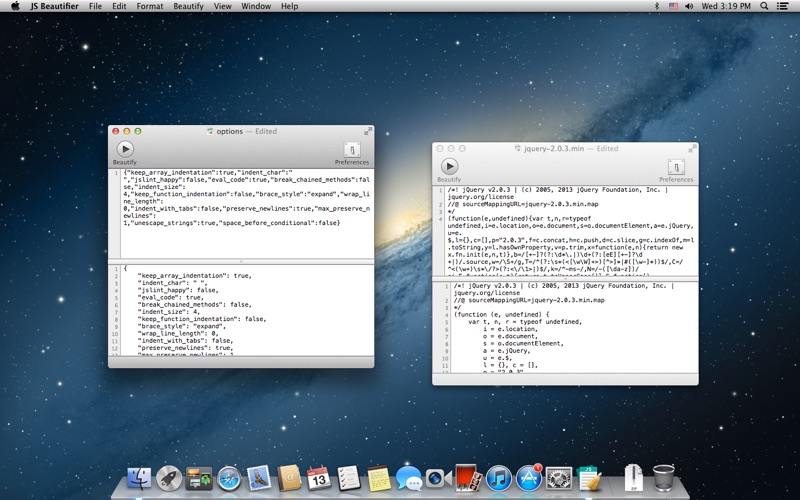Toggle full screen on options window
This screenshot has height=500, width=800.
coord(367,132)
